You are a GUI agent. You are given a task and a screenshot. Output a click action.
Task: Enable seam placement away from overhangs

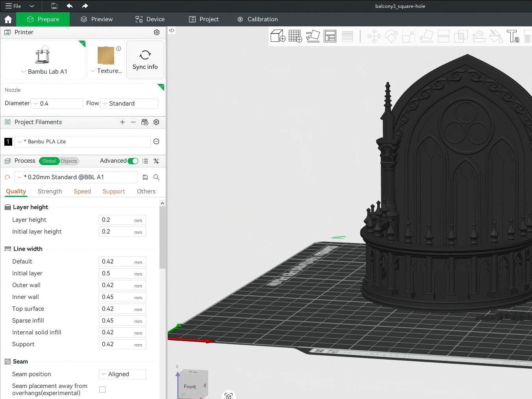click(x=102, y=390)
